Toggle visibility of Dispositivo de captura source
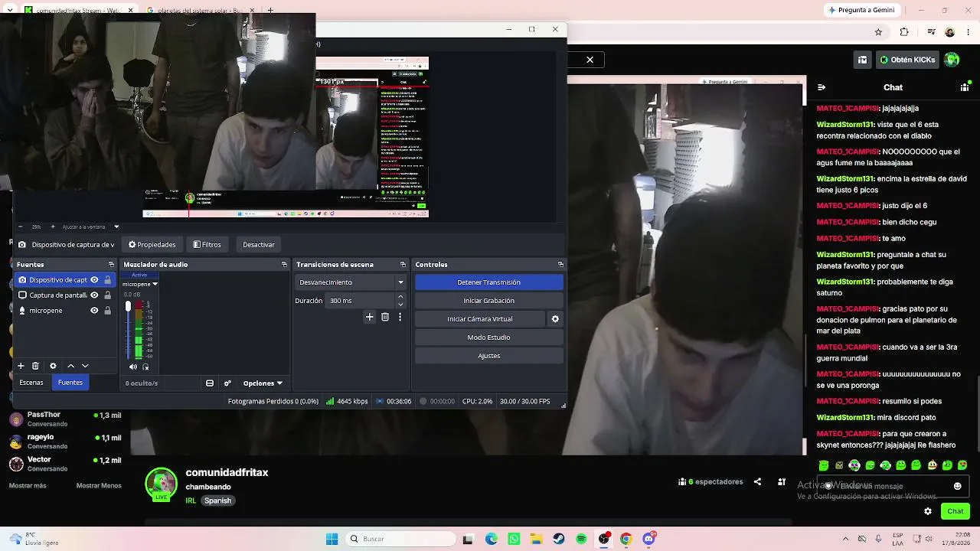 click(x=94, y=280)
